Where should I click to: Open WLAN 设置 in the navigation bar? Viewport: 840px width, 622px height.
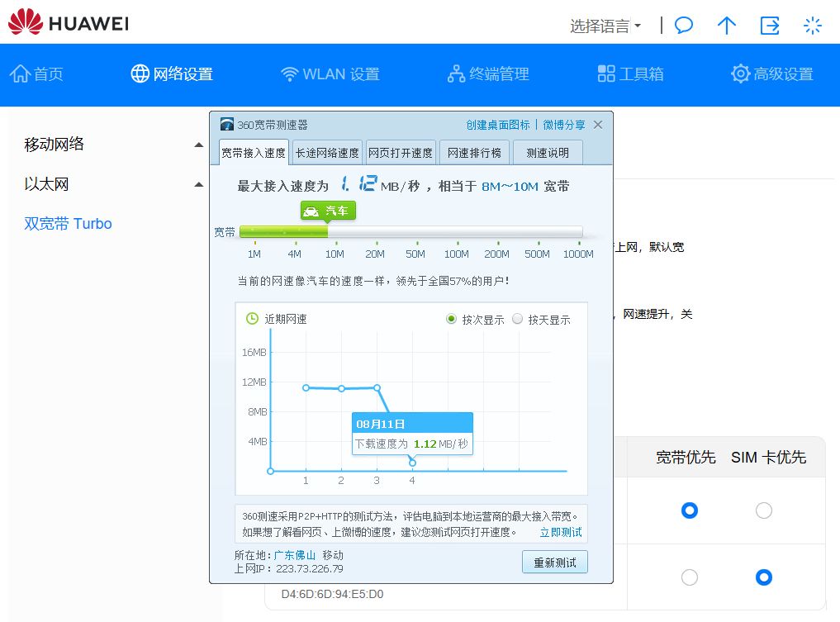pyautogui.click(x=330, y=74)
